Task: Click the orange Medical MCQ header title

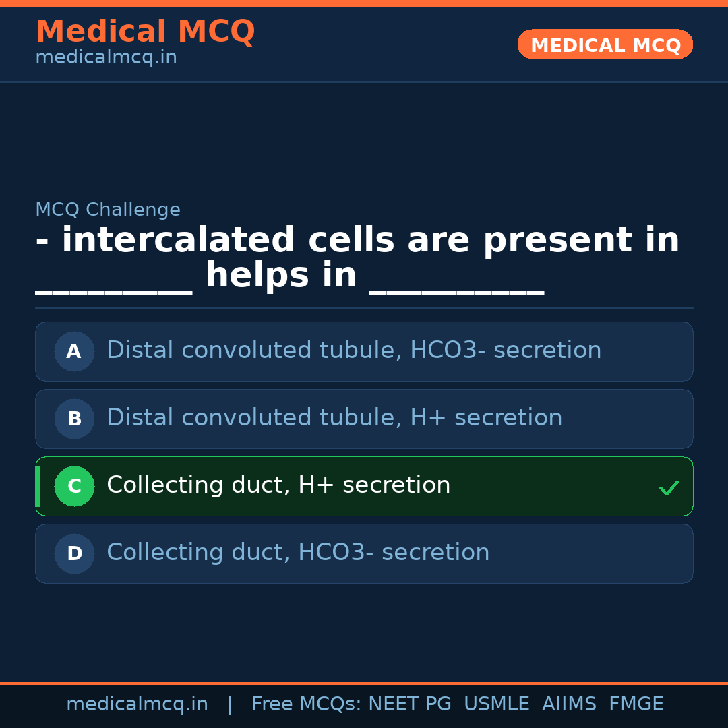Action: tap(145, 32)
